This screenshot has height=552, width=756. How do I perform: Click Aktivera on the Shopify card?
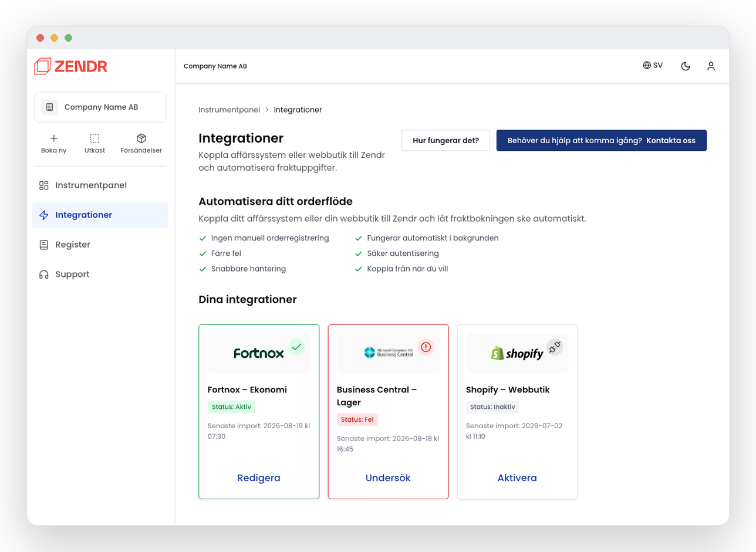517,478
